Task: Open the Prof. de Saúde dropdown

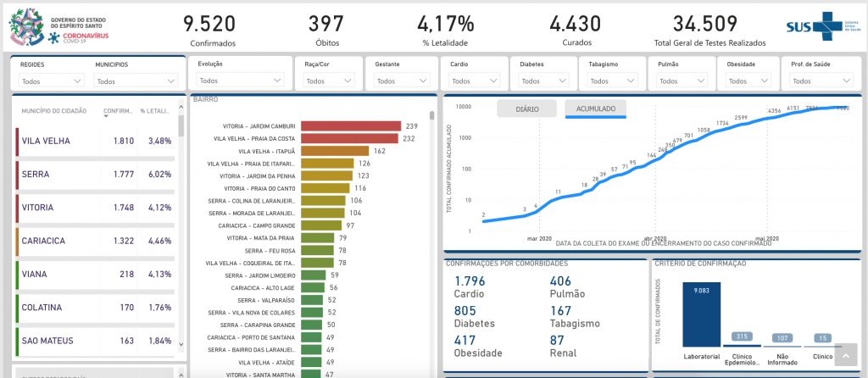Action: click(x=820, y=81)
